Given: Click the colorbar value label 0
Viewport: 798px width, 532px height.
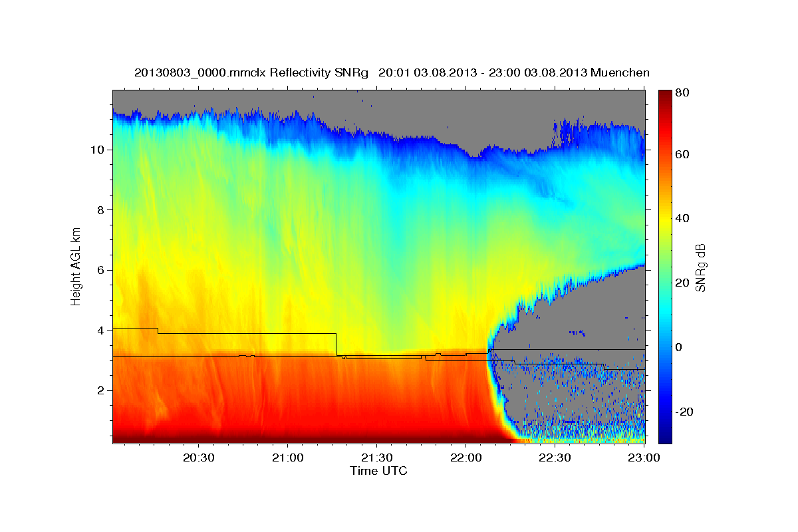Looking at the screenshot, I should (x=680, y=347).
